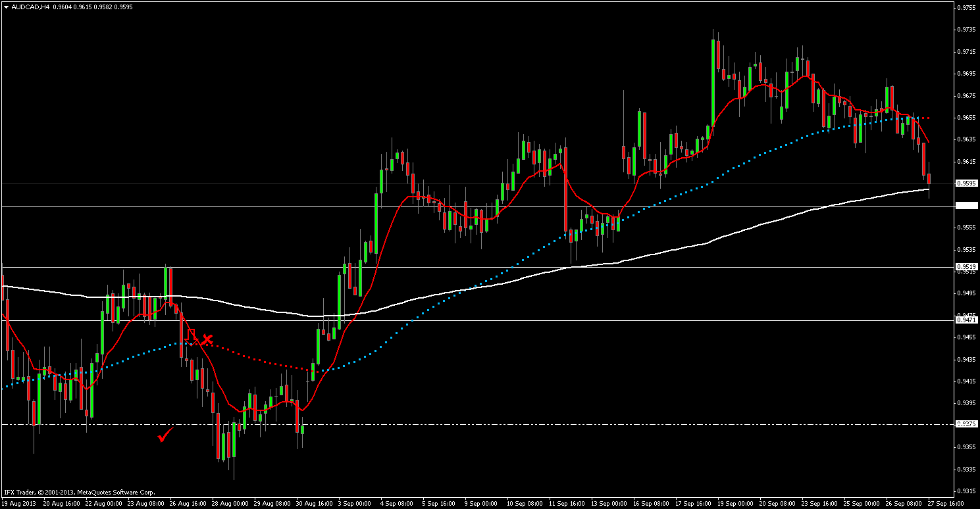Click the 0.9675 price scale value
This screenshot has height=509, width=980.
967,95
